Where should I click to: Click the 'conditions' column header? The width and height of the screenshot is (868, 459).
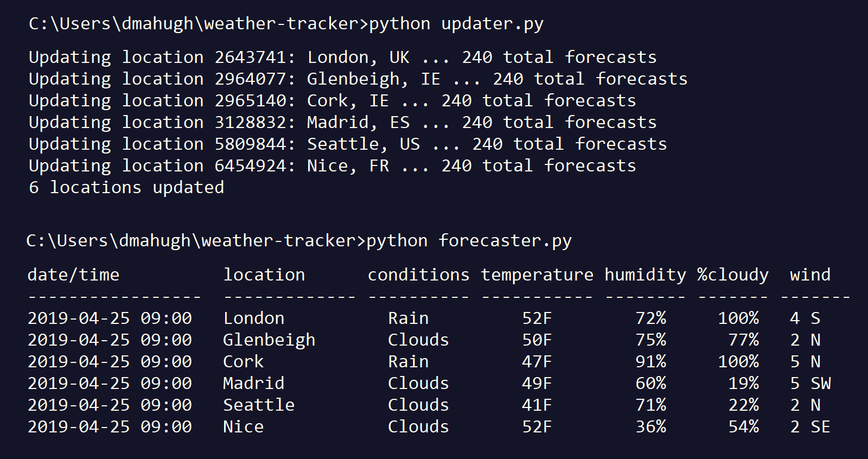pyautogui.click(x=418, y=275)
